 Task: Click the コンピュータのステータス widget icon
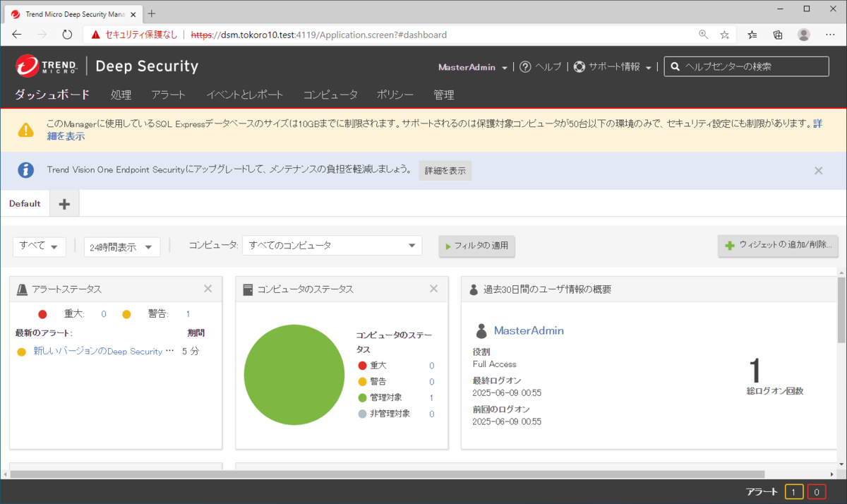click(248, 289)
